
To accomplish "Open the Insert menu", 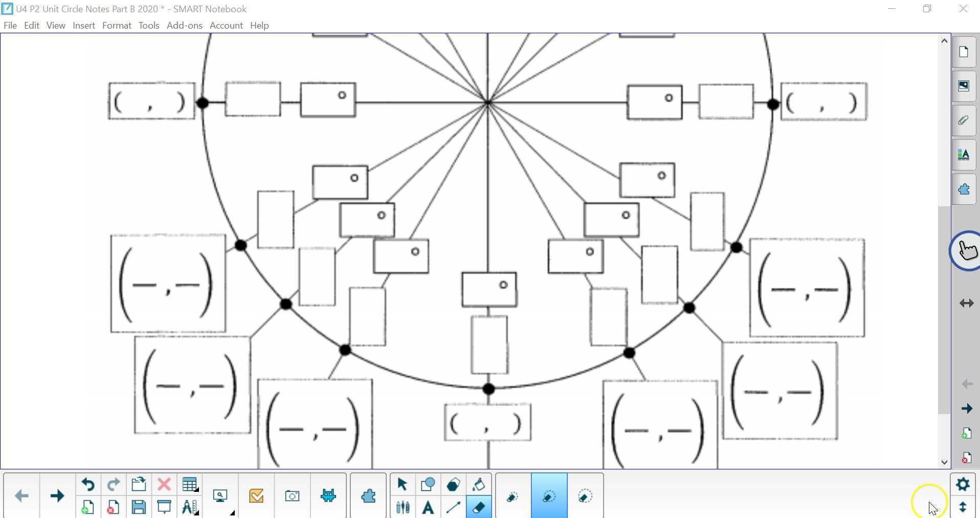I will (84, 25).
